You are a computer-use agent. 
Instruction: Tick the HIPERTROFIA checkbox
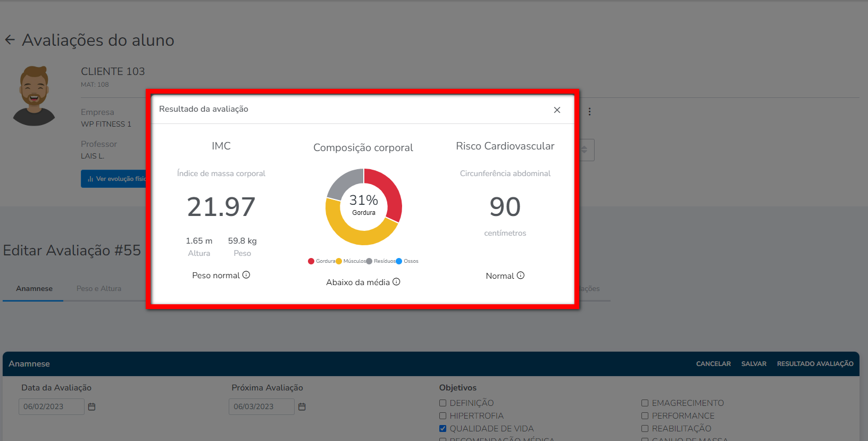(443, 416)
